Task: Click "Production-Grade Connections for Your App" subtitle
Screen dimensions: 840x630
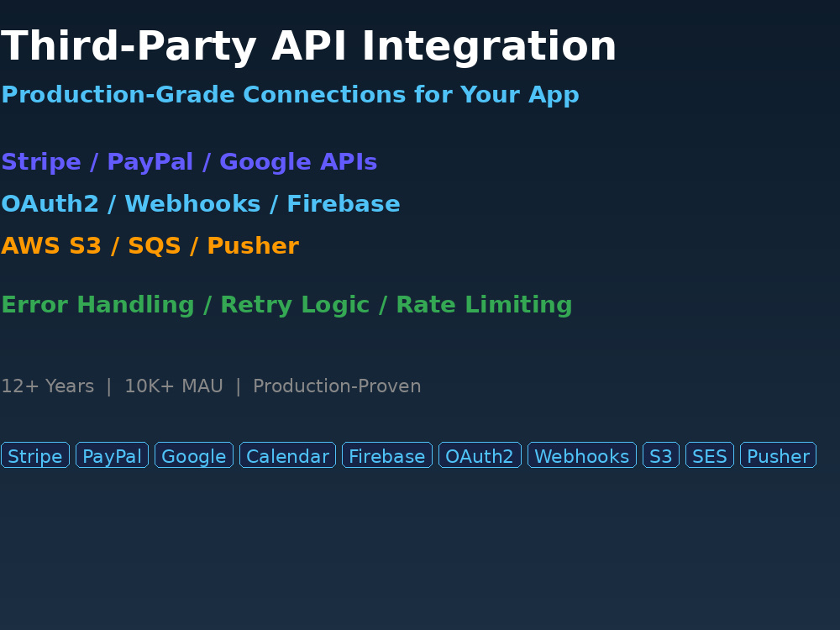Action: pyautogui.click(x=291, y=95)
